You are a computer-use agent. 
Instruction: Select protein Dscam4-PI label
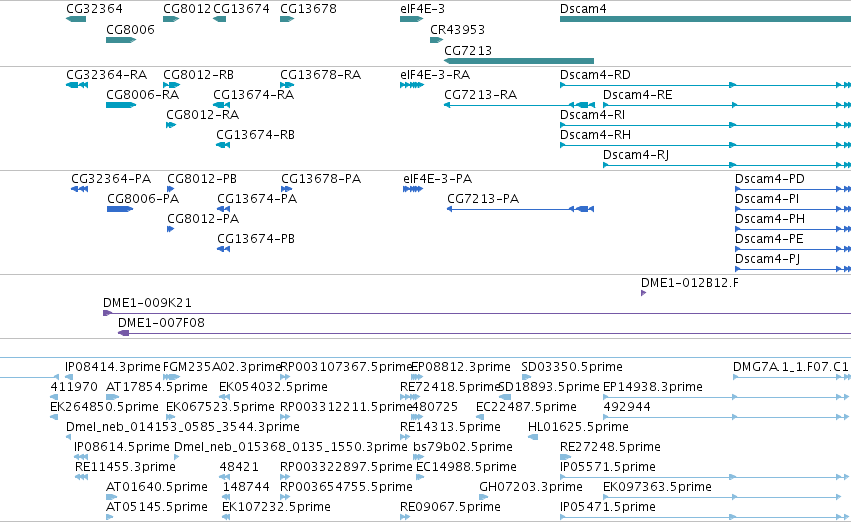click(767, 199)
